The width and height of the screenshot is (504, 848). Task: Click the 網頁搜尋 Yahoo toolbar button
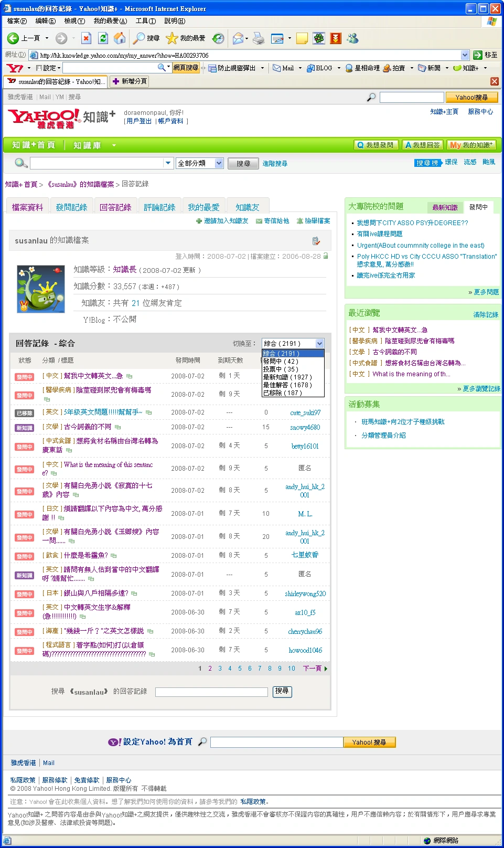coord(186,68)
